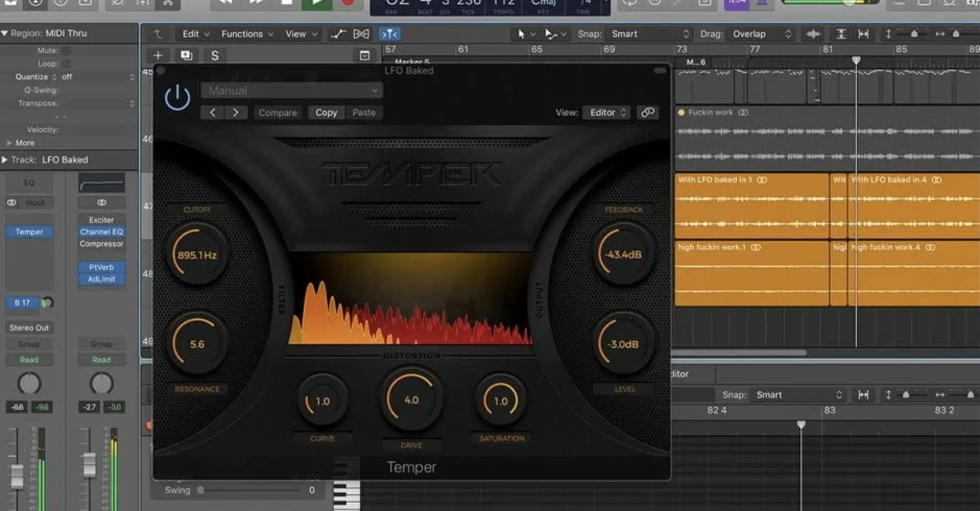Open the pointer tool menu

pyautogui.click(x=525, y=34)
